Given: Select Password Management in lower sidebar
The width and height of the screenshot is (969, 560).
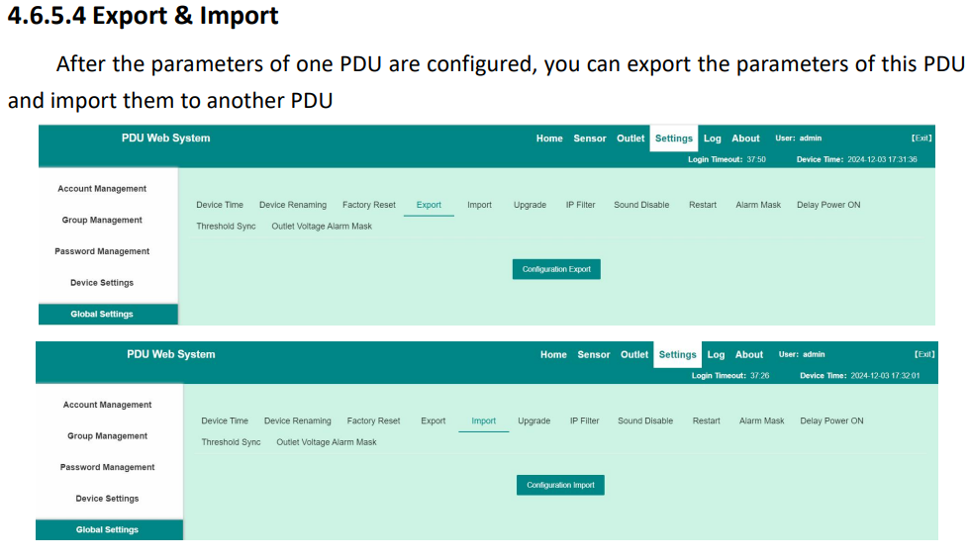Looking at the screenshot, I should (107, 467).
